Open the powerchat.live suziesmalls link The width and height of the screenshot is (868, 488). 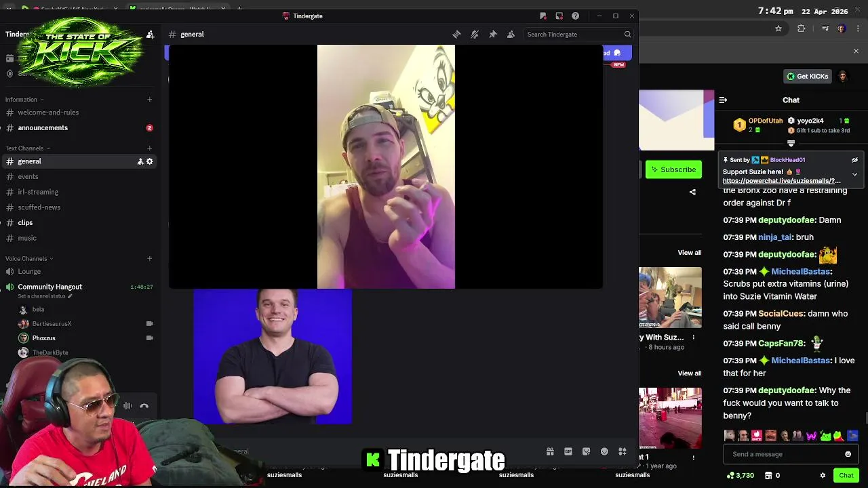782,181
